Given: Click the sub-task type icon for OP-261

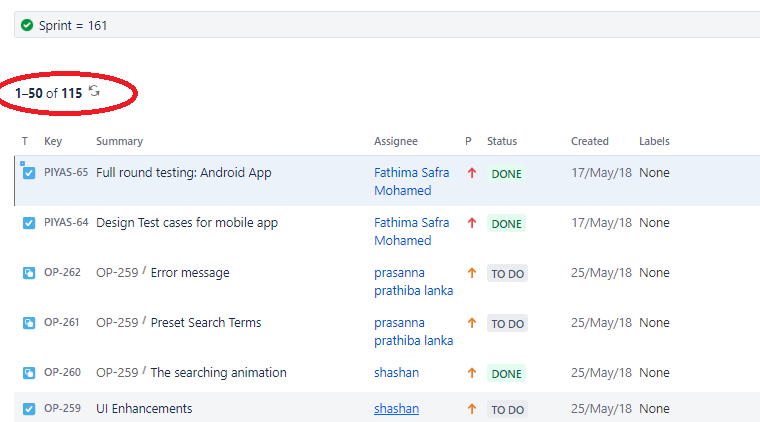Looking at the screenshot, I should tap(29, 323).
